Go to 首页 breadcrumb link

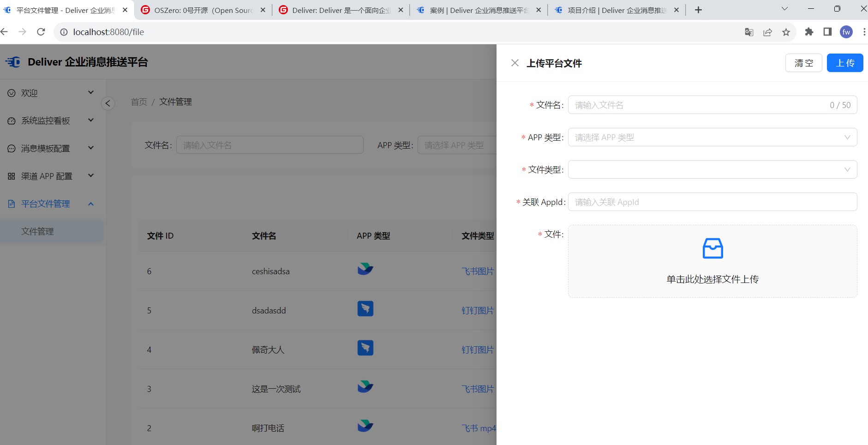(x=139, y=102)
